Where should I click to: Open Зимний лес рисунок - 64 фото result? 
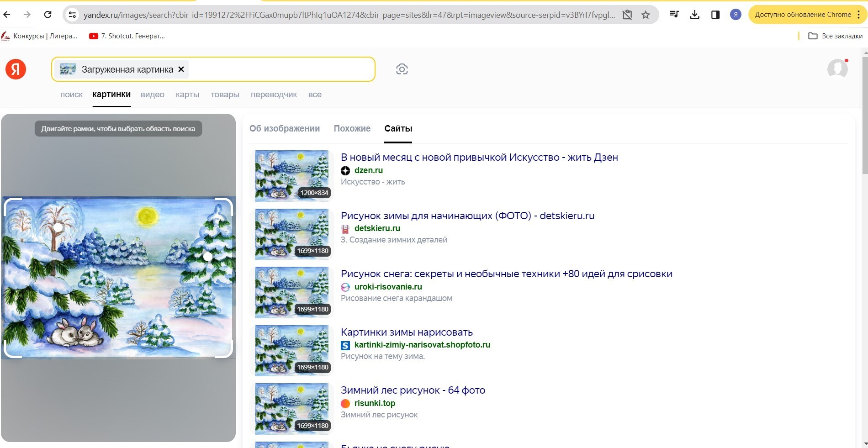[413, 390]
